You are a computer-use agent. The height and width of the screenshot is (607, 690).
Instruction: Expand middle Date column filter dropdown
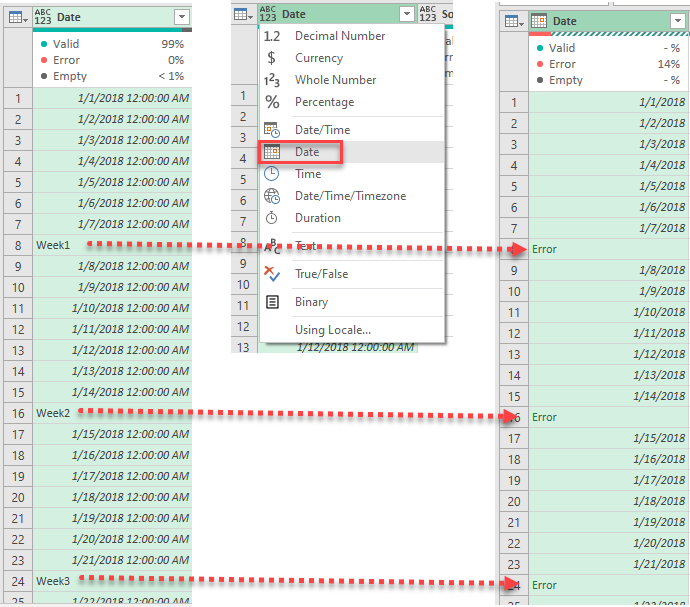[x=405, y=14]
